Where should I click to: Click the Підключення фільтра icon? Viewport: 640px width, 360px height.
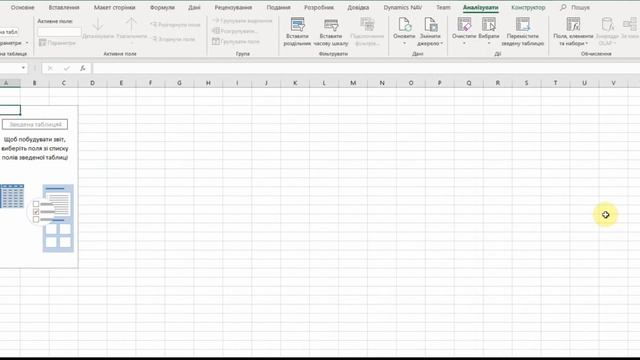(367, 24)
